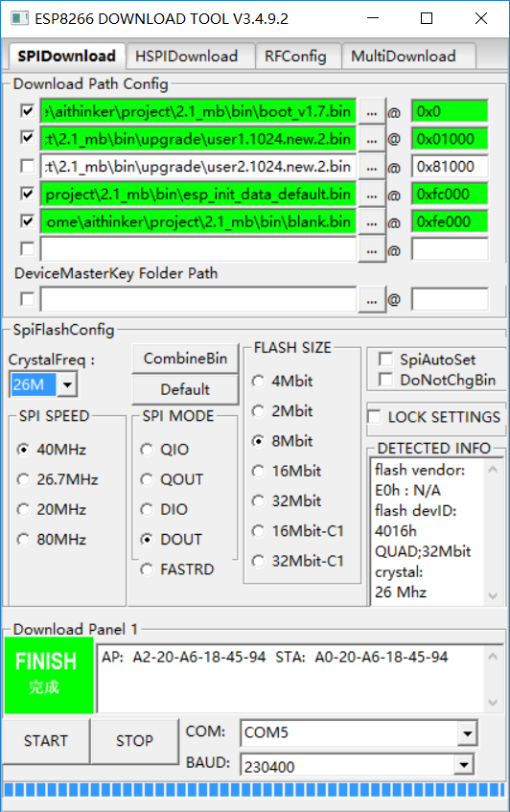This screenshot has height=812, width=510.
Task: Browse for DeviceMasterKey folder path
Action: pos(372,300)
